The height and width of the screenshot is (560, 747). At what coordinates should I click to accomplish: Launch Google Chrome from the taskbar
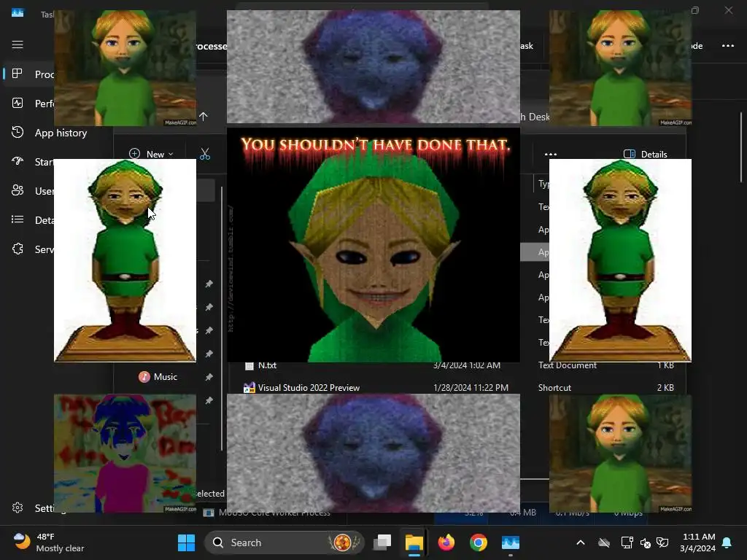point(479,542)
